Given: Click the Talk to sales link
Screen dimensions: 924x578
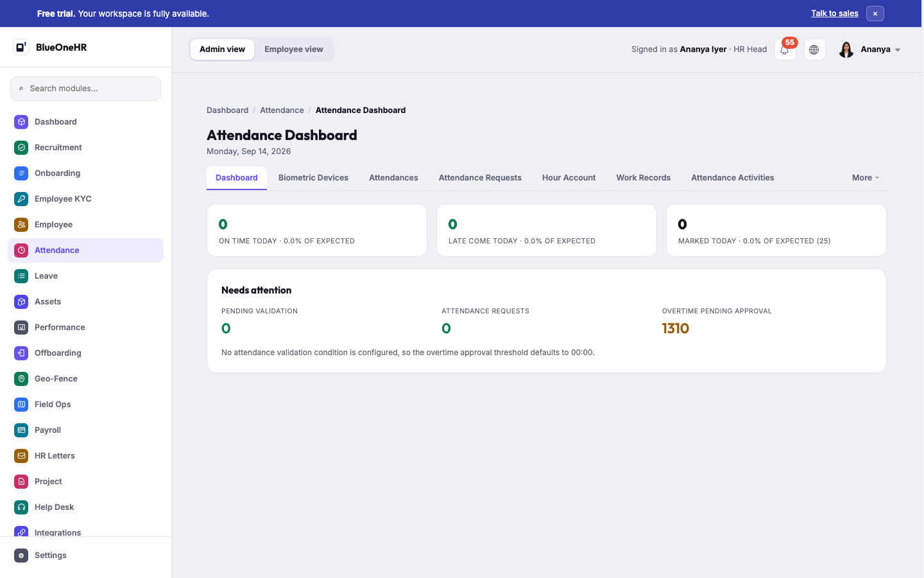Looking at the screenshot, I should click(x=835, y=13).
